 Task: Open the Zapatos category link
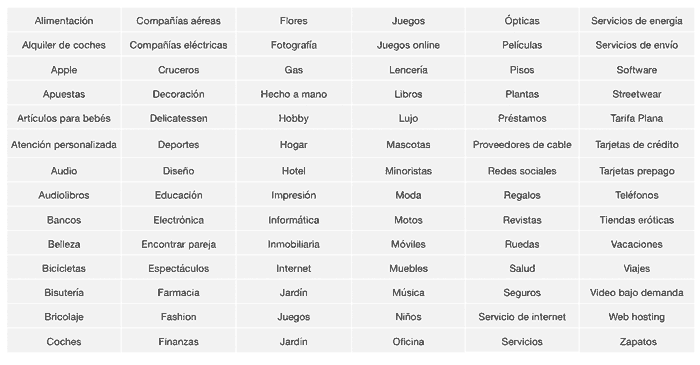[x=638, y=342]
